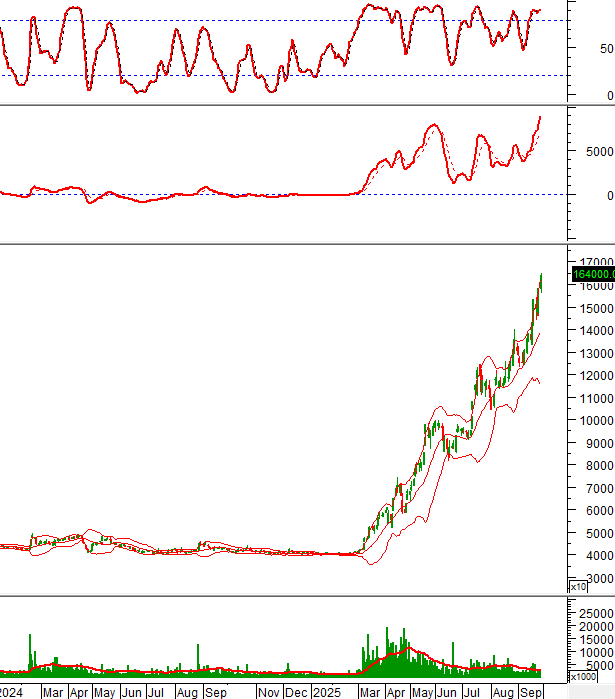
Task: Click the Jun label left of 2025
Action: pyautogui.click(x=129, y=691)
